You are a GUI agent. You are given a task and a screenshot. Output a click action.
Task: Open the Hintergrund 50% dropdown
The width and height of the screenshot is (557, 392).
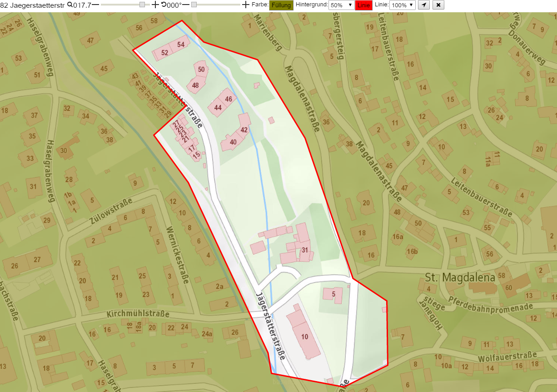coord(341,5)
